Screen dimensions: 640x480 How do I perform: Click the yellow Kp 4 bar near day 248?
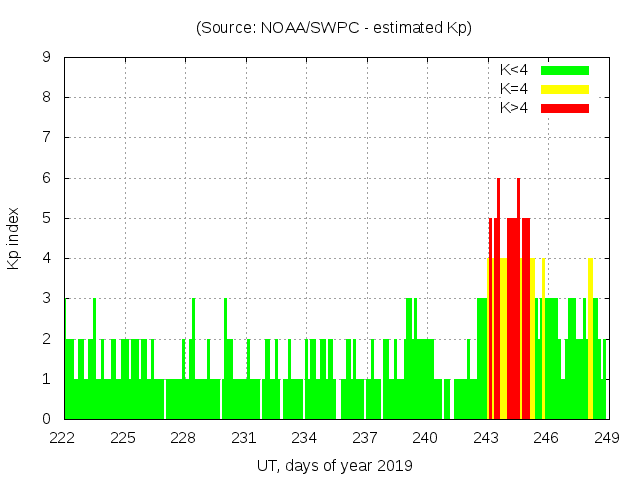tap(591, 340)
